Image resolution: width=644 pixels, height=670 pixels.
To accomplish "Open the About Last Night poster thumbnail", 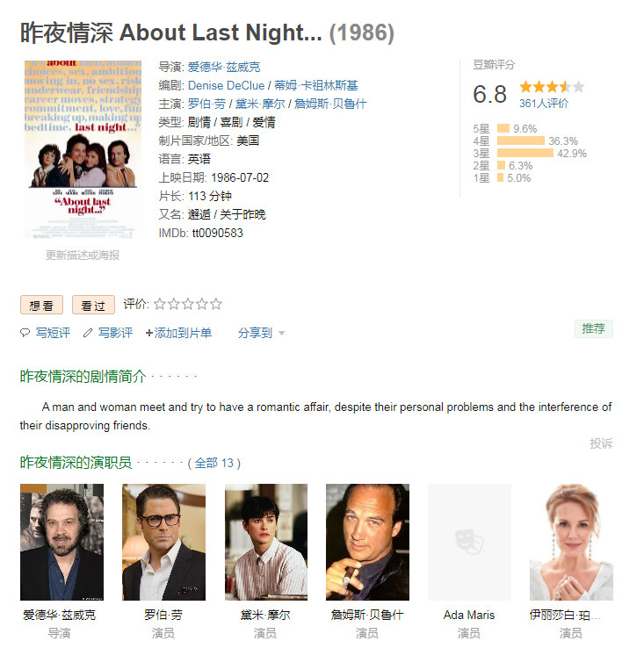I will coord(83,149).
